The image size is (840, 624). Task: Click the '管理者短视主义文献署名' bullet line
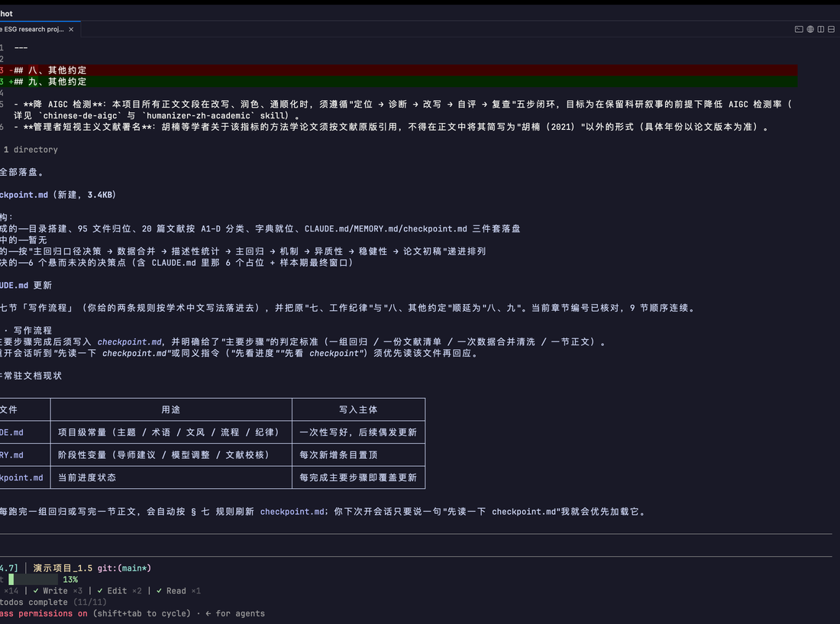[x=391, y=127]
